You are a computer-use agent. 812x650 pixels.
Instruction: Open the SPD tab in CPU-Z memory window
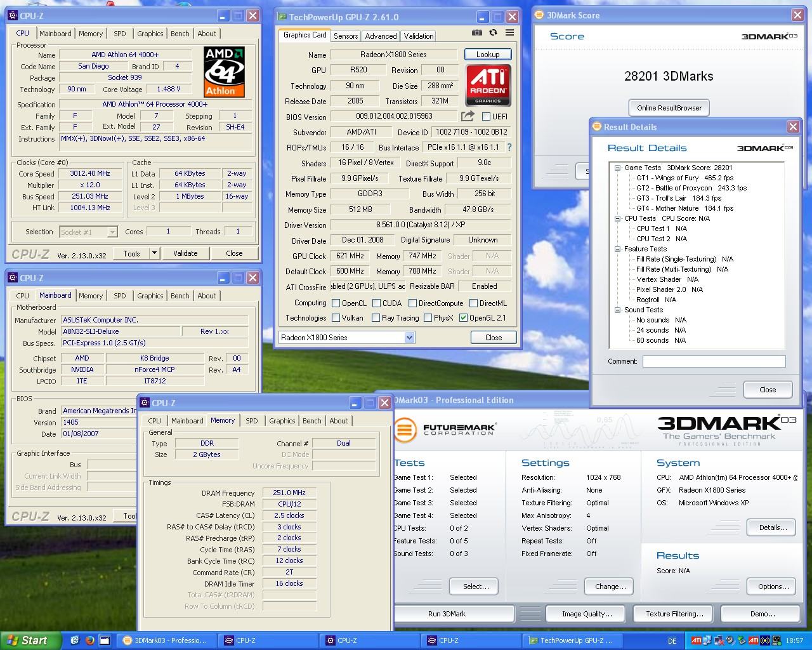[x=252, y=421]
